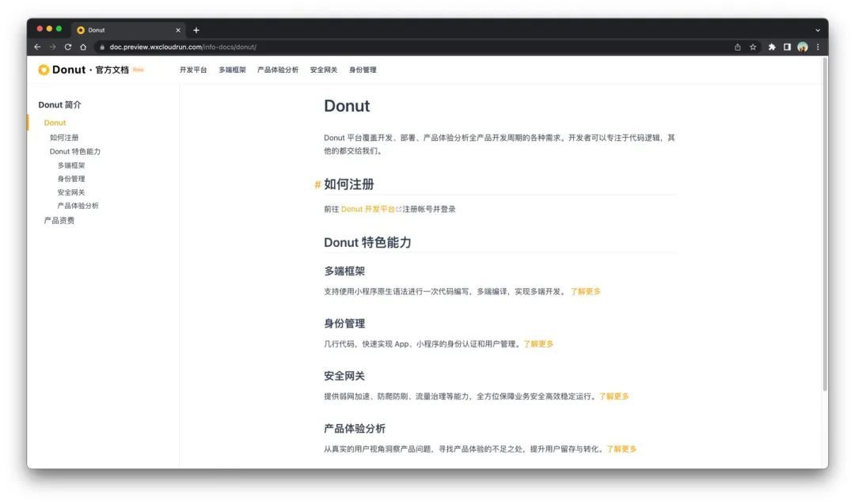
Task: Click the 多端框架 section heading
Action: 344,271
